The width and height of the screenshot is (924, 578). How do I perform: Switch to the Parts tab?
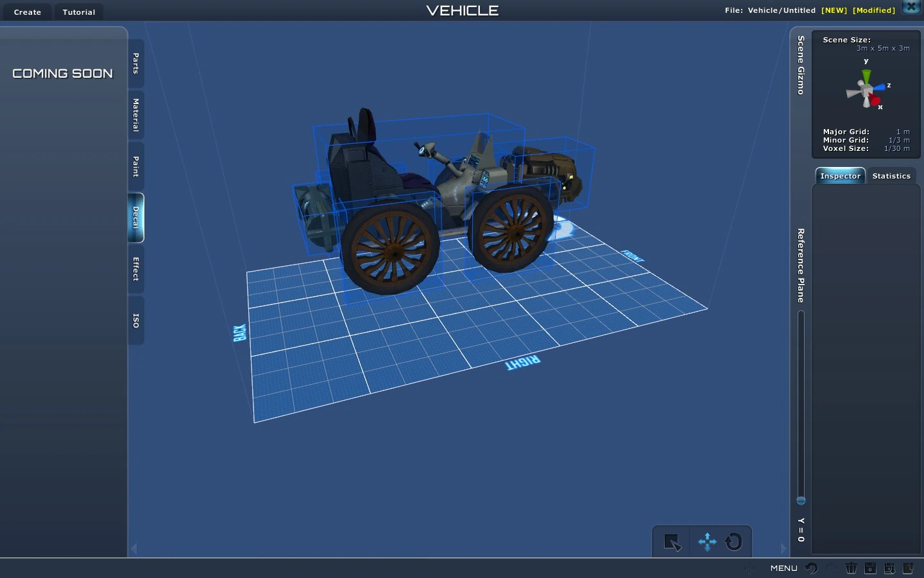click(136, 64)
